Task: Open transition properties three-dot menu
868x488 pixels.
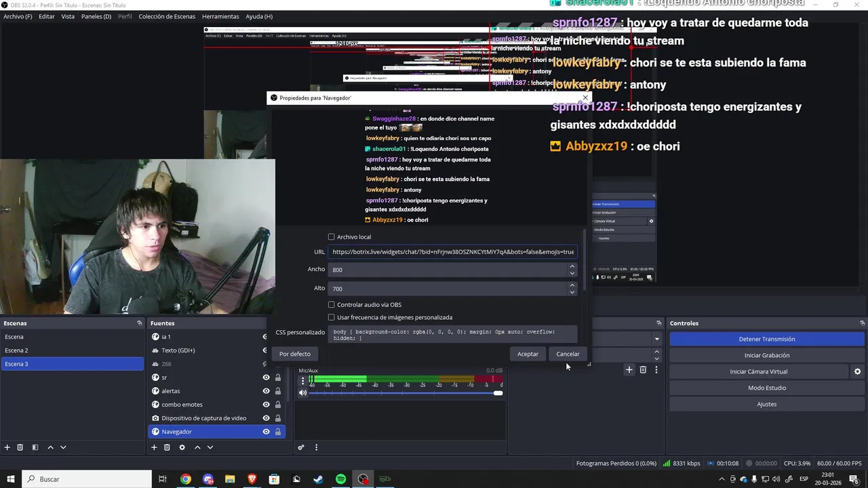Action: [656, 369]
